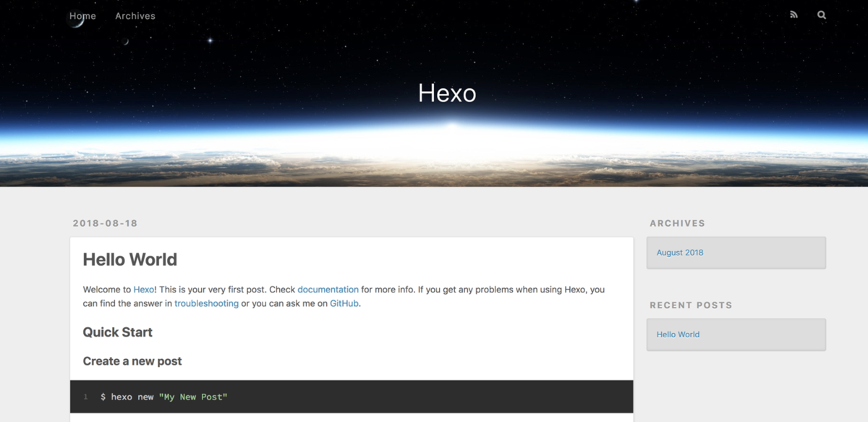Click the search magnifier icon
Image resolution: width=868 pixels, height=422 pixels.
(822, 14)
